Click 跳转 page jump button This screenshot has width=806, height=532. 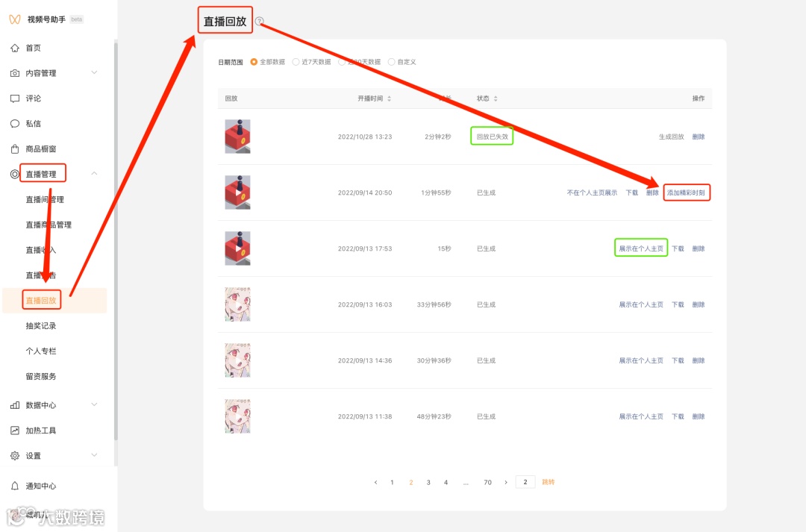(x=549, y=482)
